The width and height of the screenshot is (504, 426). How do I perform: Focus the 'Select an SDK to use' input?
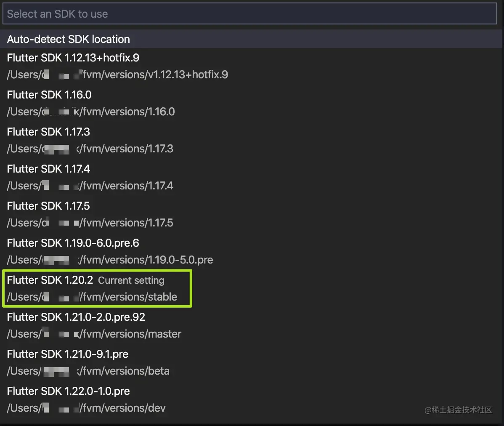(x=250, y=14)
